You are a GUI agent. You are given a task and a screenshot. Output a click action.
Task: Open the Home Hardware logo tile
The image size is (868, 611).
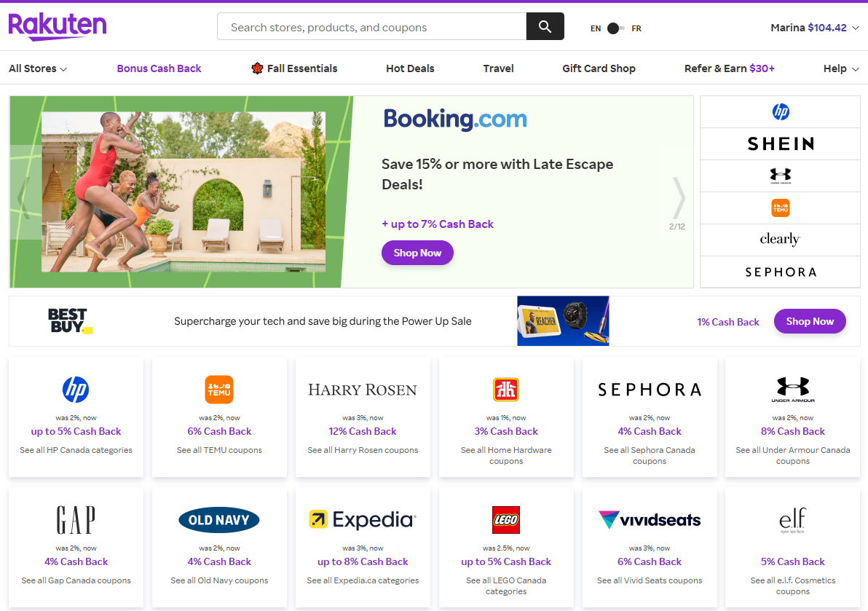[x=506, y=390]
